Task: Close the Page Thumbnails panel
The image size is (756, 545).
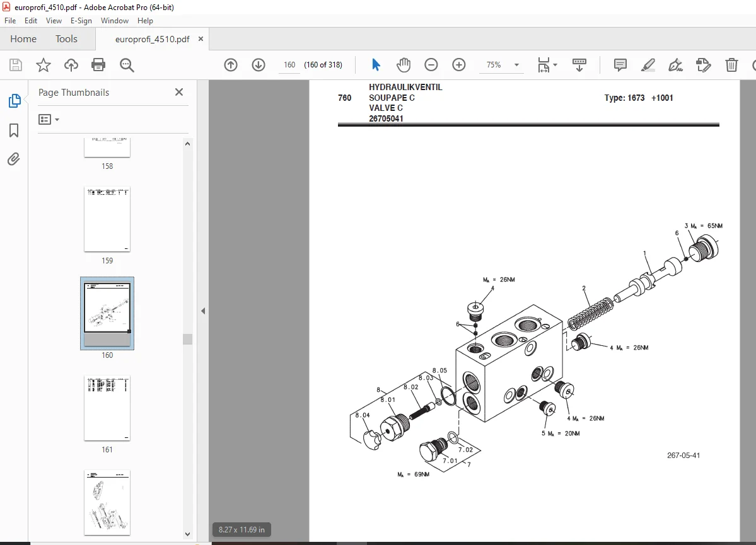Action: (x=179, y=92)
